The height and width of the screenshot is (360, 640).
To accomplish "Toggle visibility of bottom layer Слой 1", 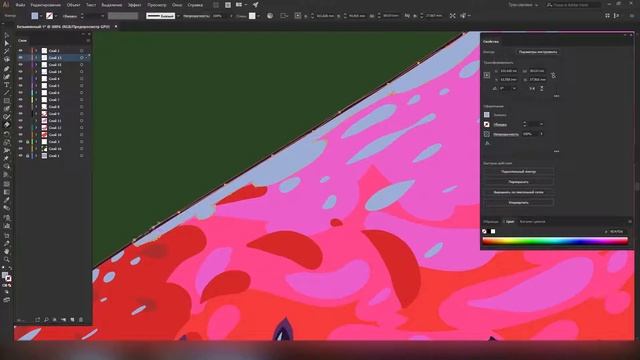I will point(21,156).
